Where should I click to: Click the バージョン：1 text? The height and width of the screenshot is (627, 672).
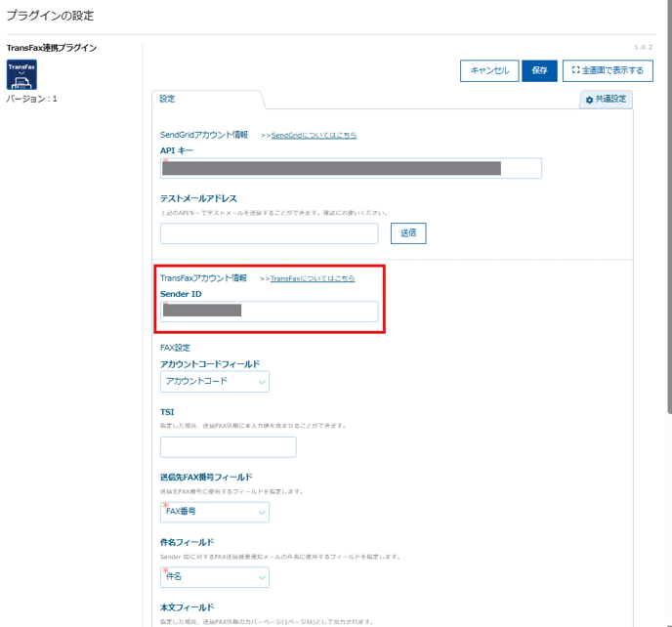coord(31,99)
